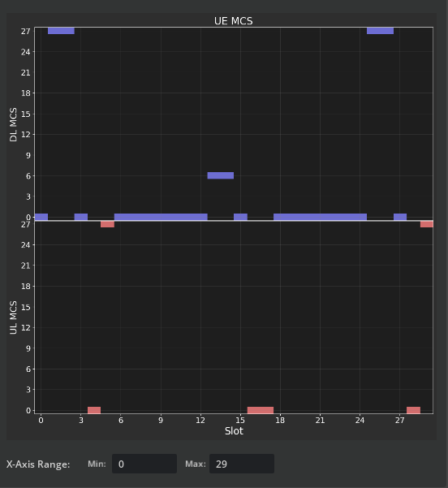Click the long DL MCS 0 bar spanning slots 6-12
The width and height of the screenshot is (448, 488).
tap(161, 217)
